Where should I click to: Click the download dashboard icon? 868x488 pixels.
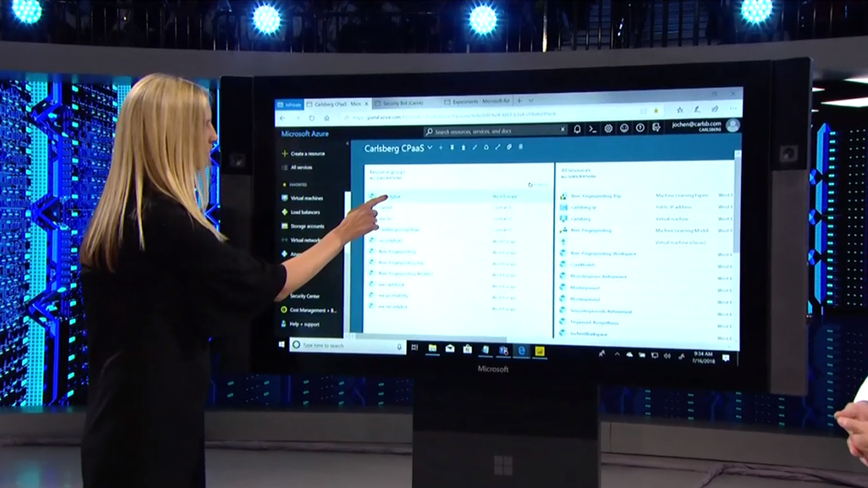[x=464, y=147]
